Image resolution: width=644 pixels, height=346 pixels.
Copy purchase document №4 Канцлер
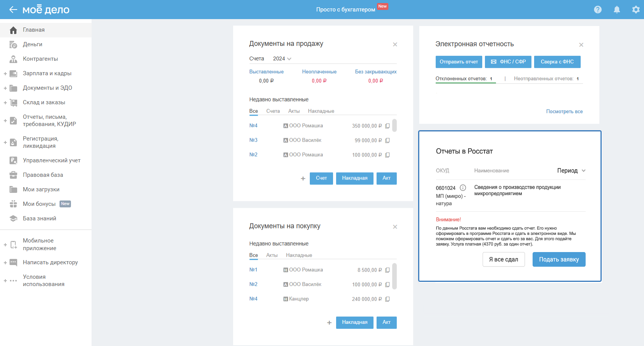(387, 299)
